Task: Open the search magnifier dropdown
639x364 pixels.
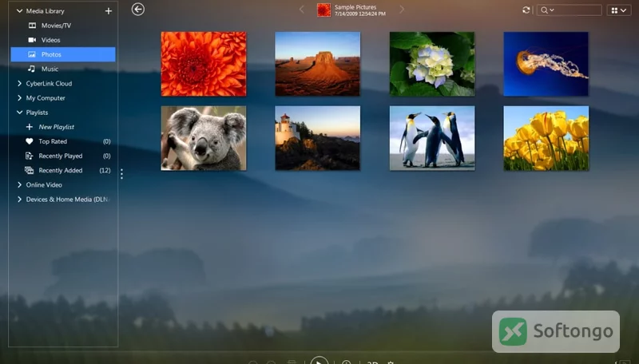Action: 547,10
